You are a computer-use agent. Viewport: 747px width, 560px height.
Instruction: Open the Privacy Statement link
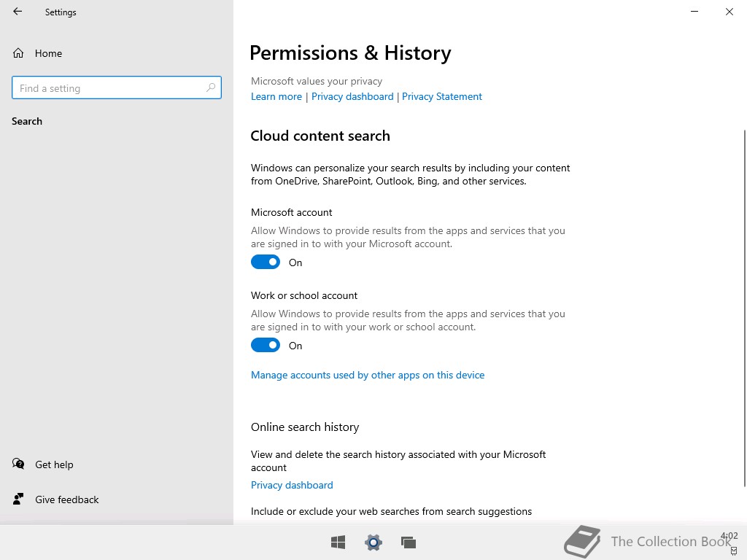tap(442, 97)
